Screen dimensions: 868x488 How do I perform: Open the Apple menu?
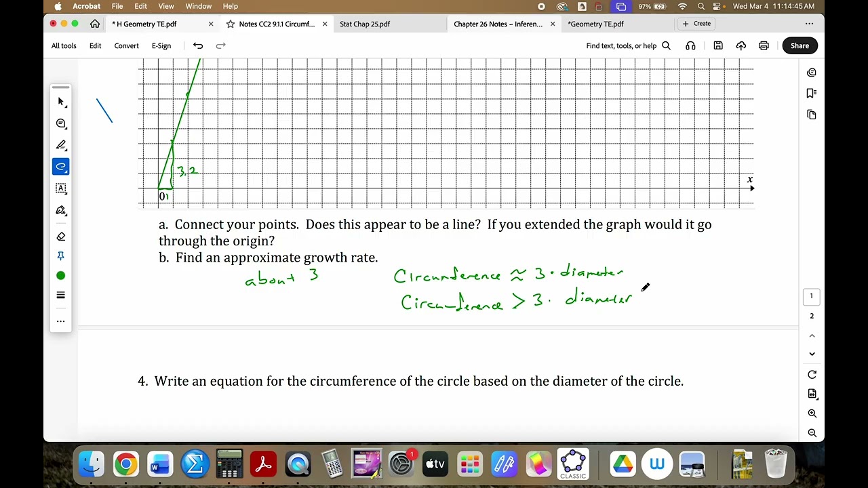pos(58,6)
